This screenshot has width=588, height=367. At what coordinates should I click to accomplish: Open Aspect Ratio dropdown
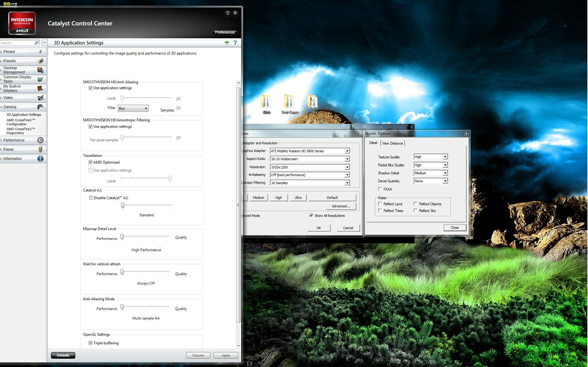point(310,159)
